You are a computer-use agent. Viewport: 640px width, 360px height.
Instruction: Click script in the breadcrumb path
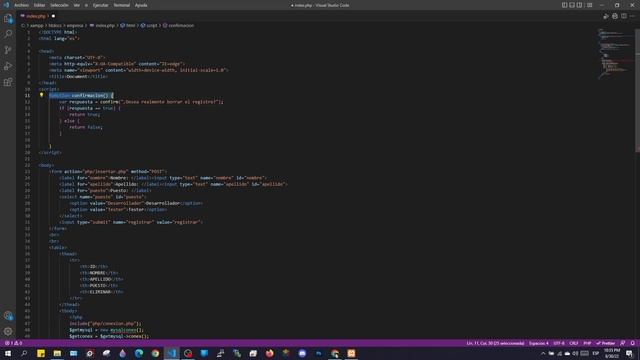152,25
